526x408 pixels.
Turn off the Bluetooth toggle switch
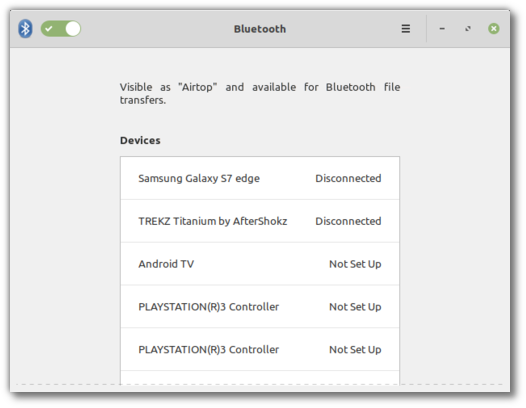[61, 29]
